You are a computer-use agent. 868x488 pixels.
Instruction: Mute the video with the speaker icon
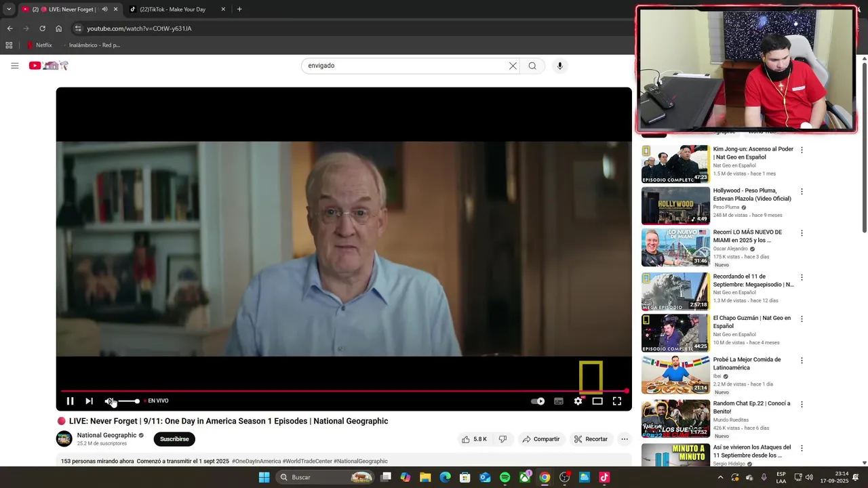(108, 401)
